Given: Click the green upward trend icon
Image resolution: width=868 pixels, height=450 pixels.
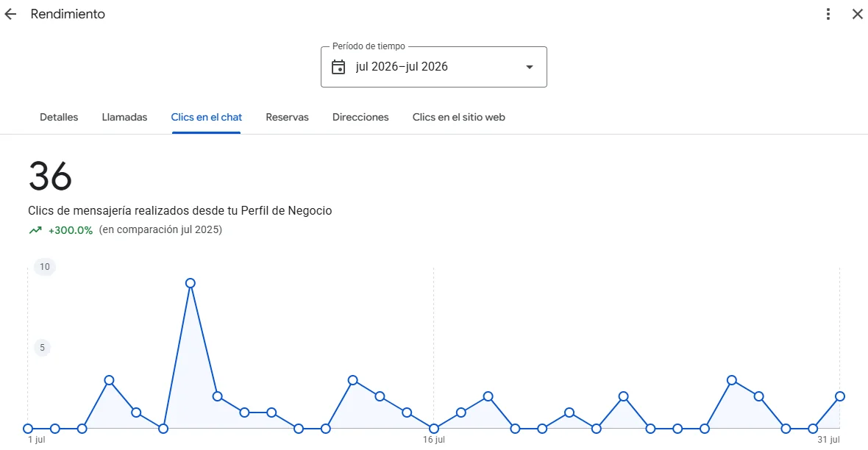Looking at the screenshot, I should coord(35,230).
